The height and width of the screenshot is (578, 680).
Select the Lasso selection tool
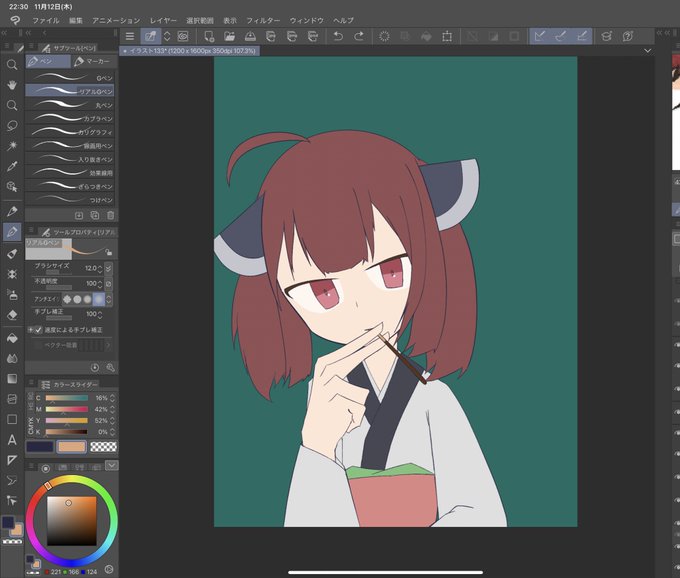(x=12, y=126)
